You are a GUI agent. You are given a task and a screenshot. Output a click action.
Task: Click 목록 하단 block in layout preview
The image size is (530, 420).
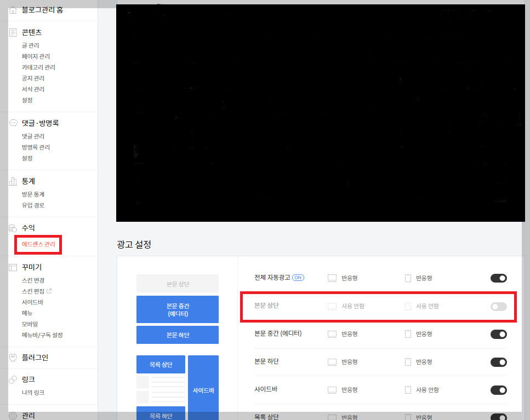coord(161,414)
